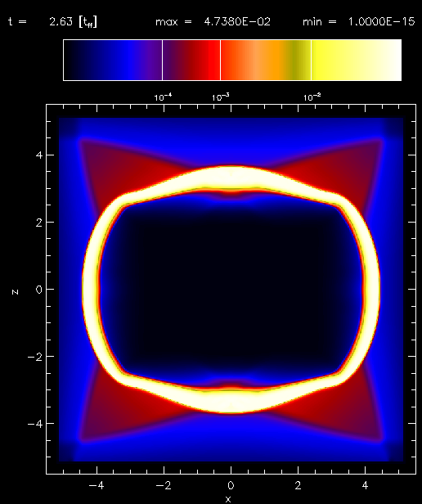Click the x-axis tick label 0
Viewport: 422px width, 504px height.
point(231,485)
